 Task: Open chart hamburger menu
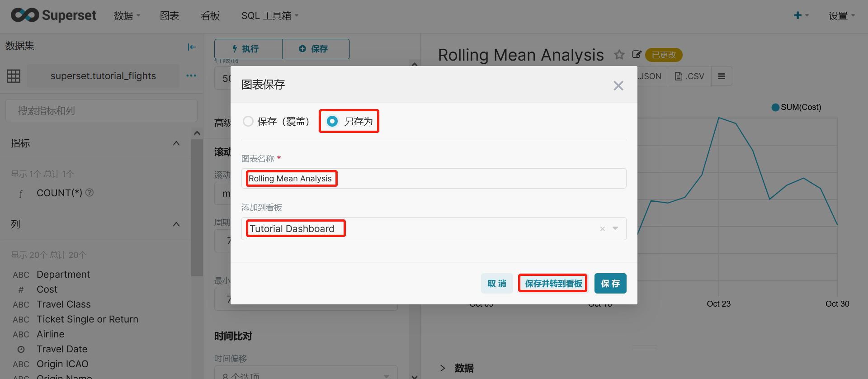[x=722, y=76]
